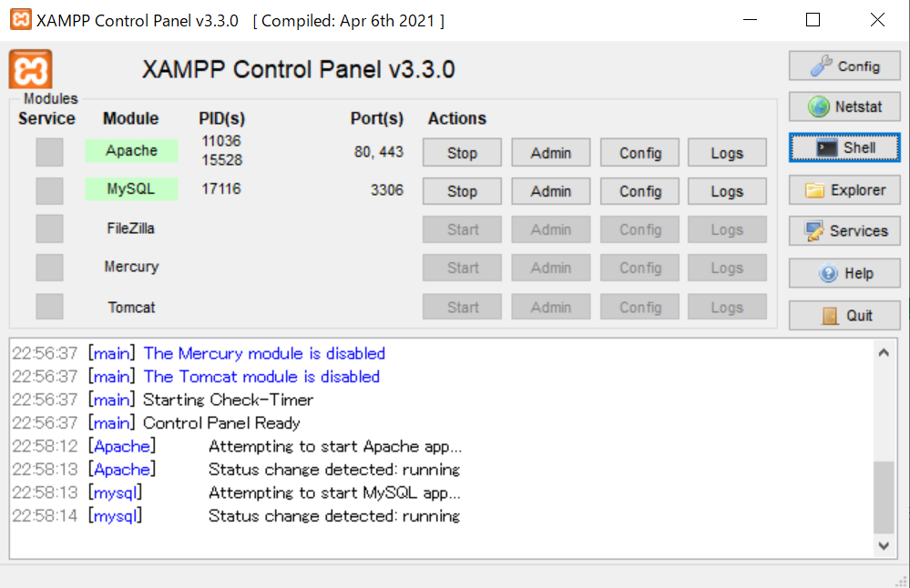Toggle the Mercury service checkbox
The width and height of the screenshot is (910, 588).
49,268
